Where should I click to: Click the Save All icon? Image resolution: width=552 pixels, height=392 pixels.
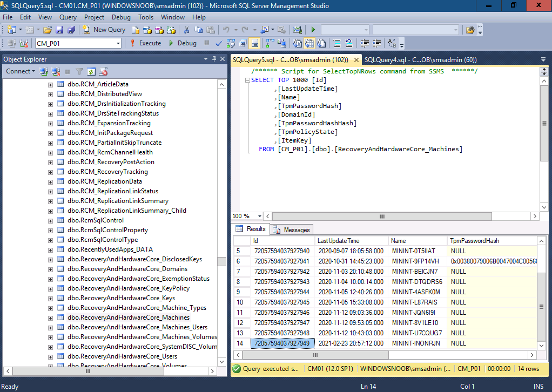pos(71,30)
